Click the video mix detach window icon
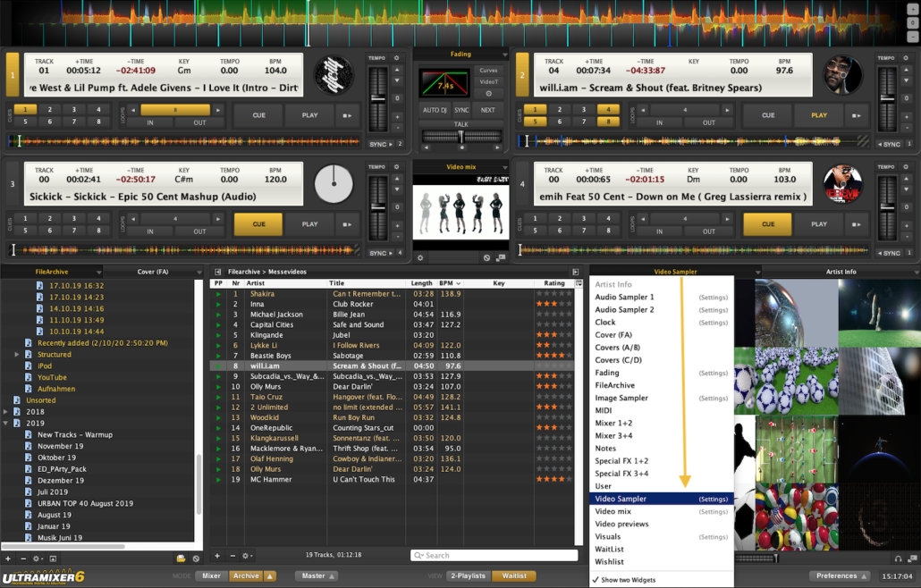The width and height of the screenshot is (921, 588). coord(501,258)
